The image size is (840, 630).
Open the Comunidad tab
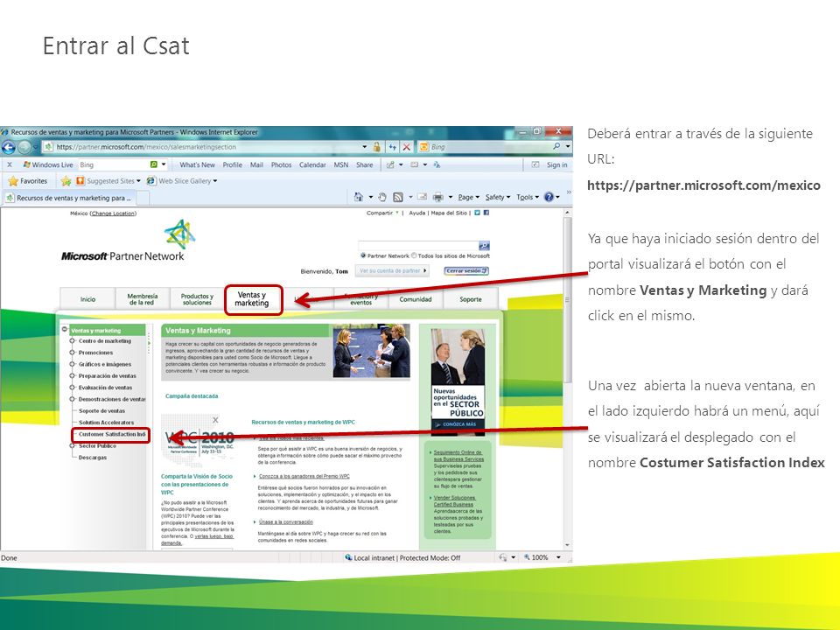[416, 299]
